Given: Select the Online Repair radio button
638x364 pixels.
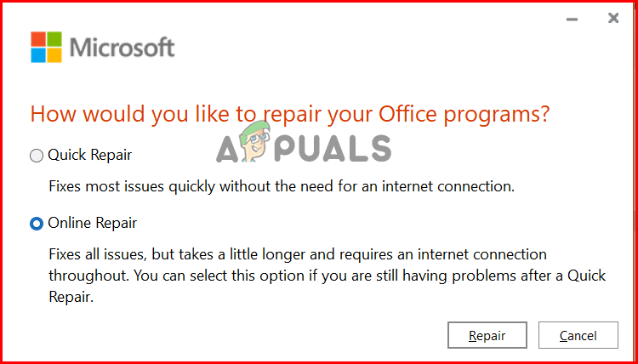Looking at the screenshot, I should pos(36,224).
